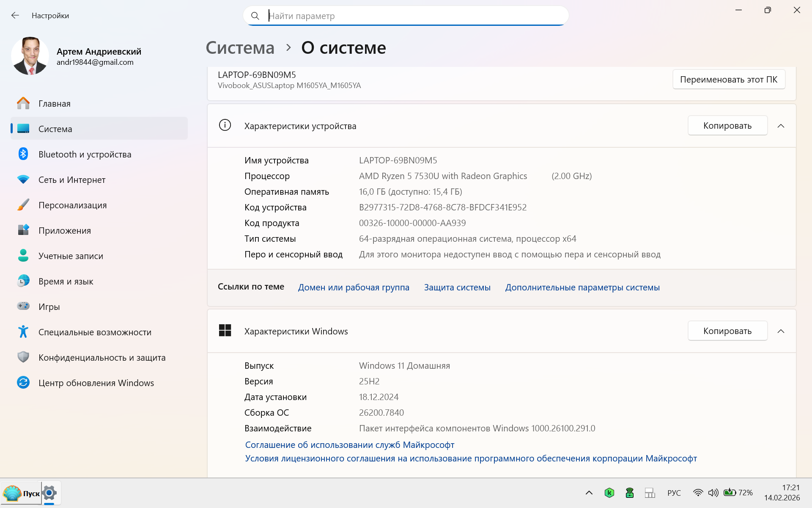Viewport: 812px width, 508px height.
Task: Open the Защита системы link
Action: click(x=457, y=287)
